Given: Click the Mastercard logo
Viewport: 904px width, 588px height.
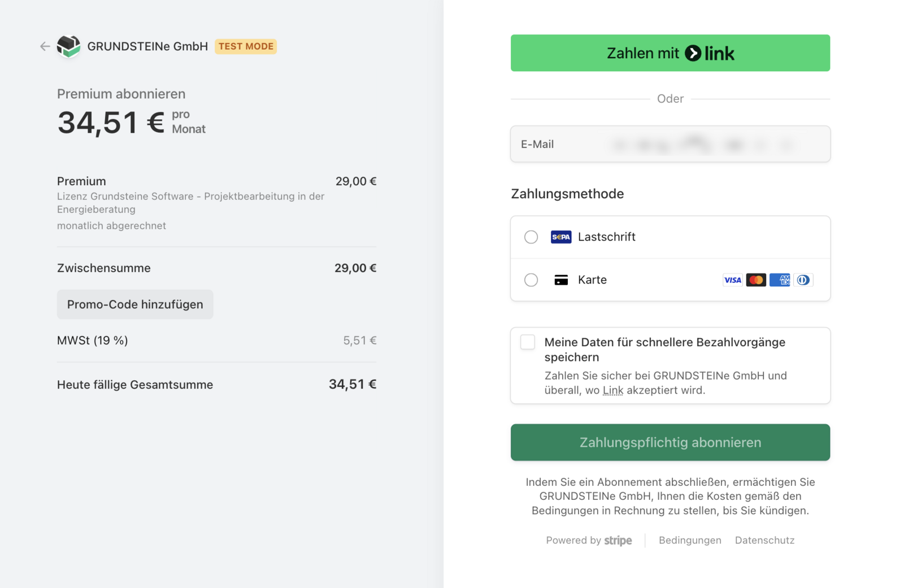Looking at the screenshot, I should click(756, 280).
